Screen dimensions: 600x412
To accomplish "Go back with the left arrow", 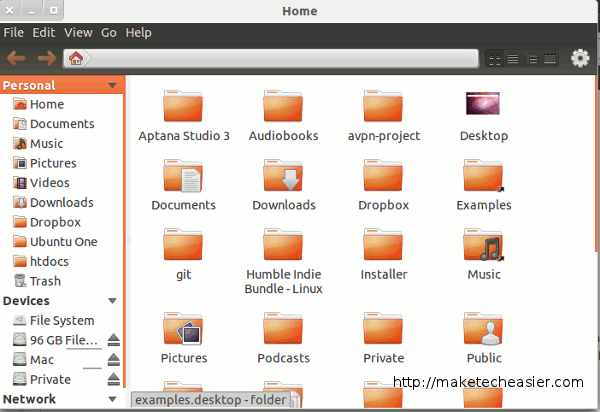I will [x=16, y=58].
